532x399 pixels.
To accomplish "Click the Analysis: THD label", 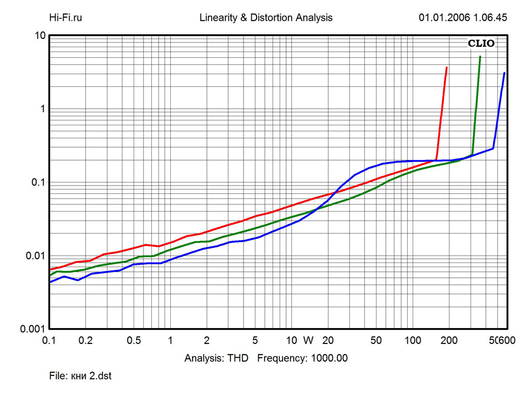I will click(x=216, y=358).
